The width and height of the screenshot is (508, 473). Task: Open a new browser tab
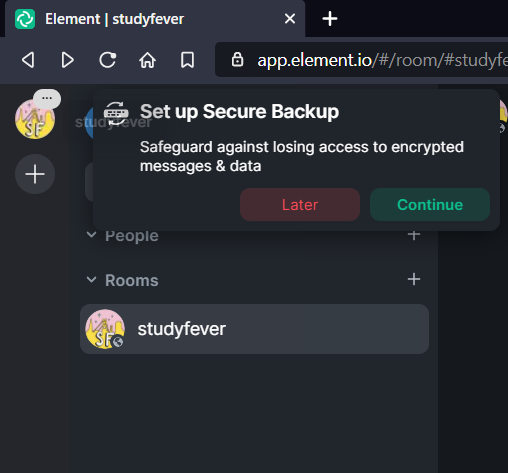tap(330, 19)
